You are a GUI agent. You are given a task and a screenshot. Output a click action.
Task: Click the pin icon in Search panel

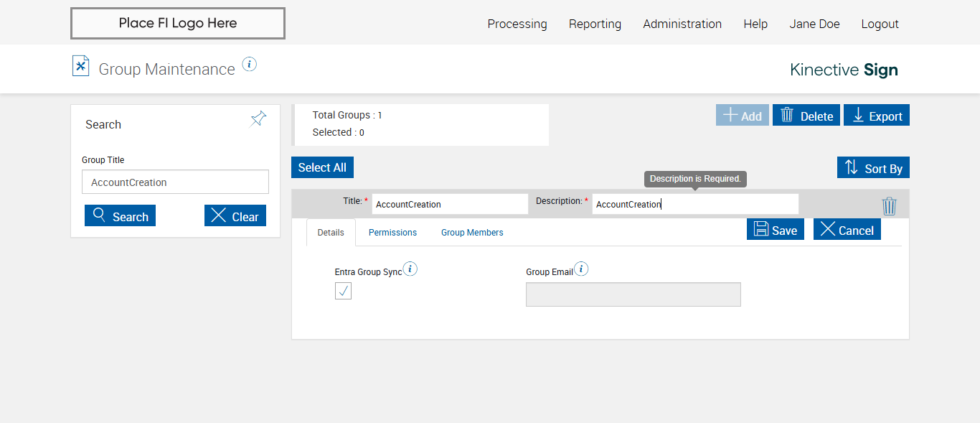(x=258, y=119)
